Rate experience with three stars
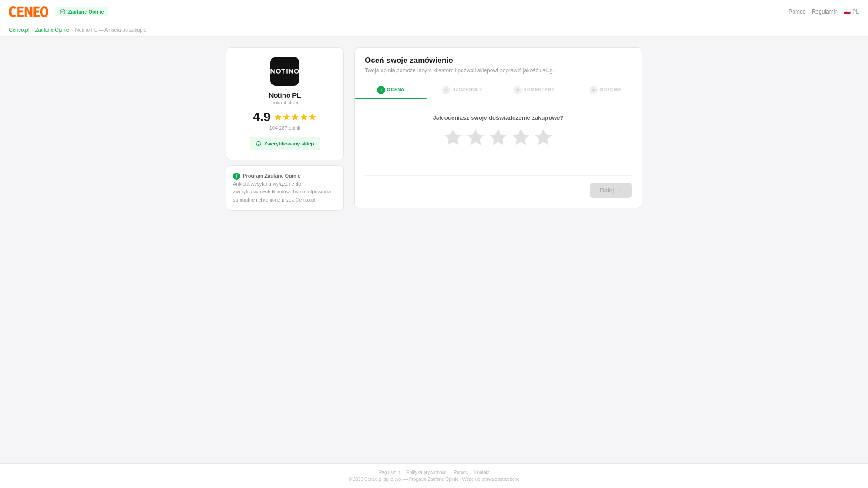868x488 pixels. [498, 137]
